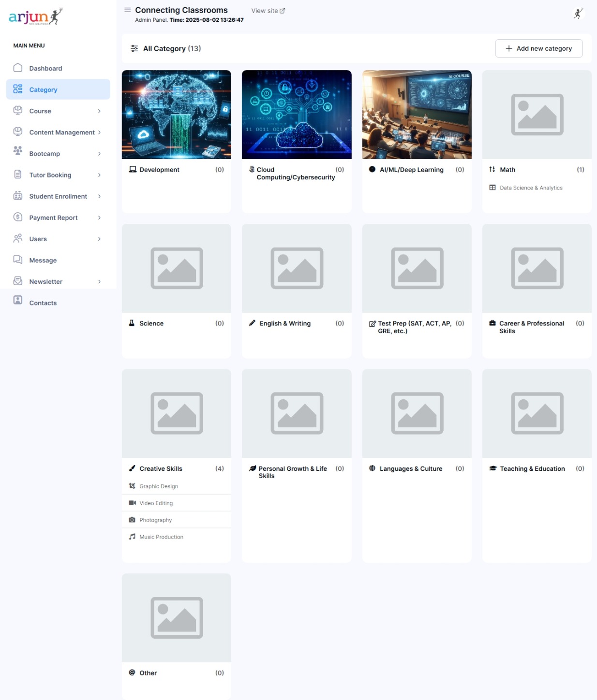This screenshot has width=597, height=700.
Task: Click the Message chat icon in sidebar
Action: click(x=18, y=260)
